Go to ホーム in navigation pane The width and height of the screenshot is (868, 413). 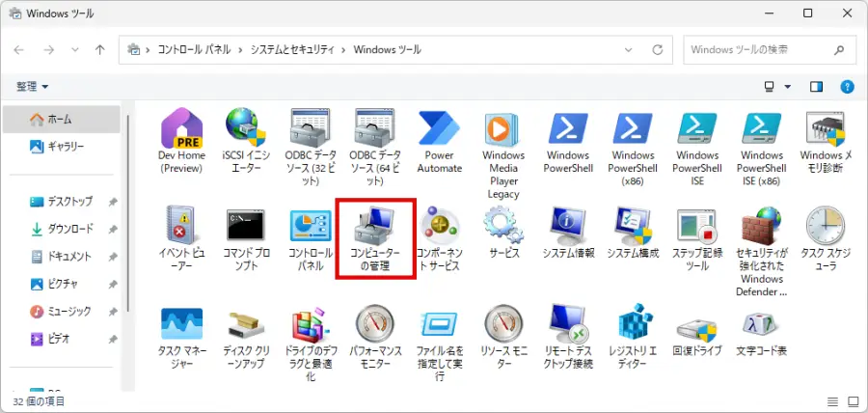coord(62,119)
